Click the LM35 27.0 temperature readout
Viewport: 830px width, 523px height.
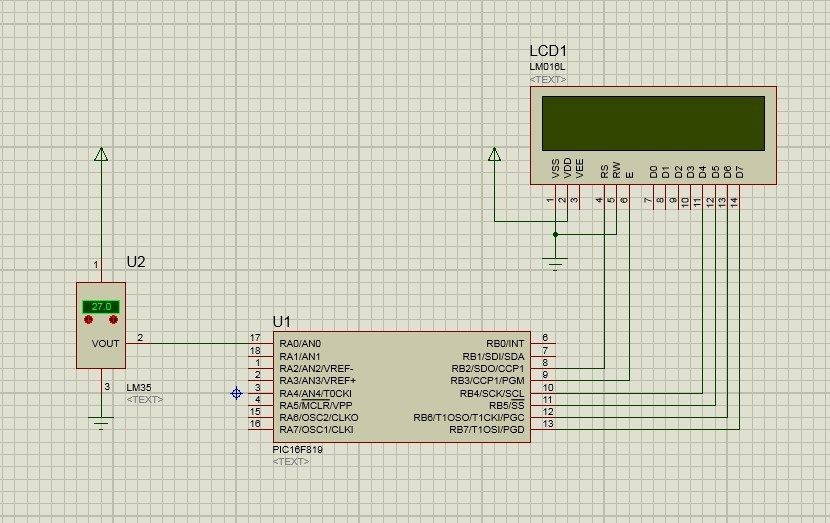click(x=101, y=306)
